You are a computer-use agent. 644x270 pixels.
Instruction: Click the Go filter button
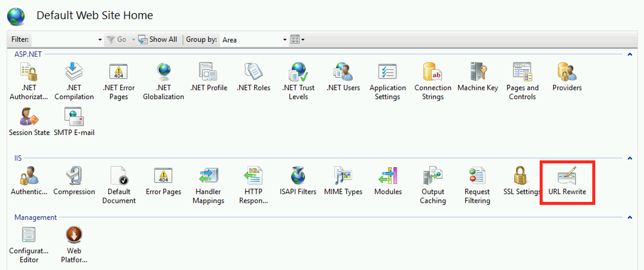click(117, 39)
